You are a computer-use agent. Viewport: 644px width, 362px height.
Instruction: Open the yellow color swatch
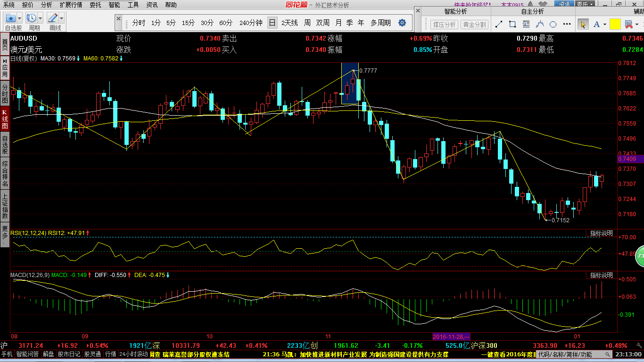pyautogui.click(x=615, y=24)
